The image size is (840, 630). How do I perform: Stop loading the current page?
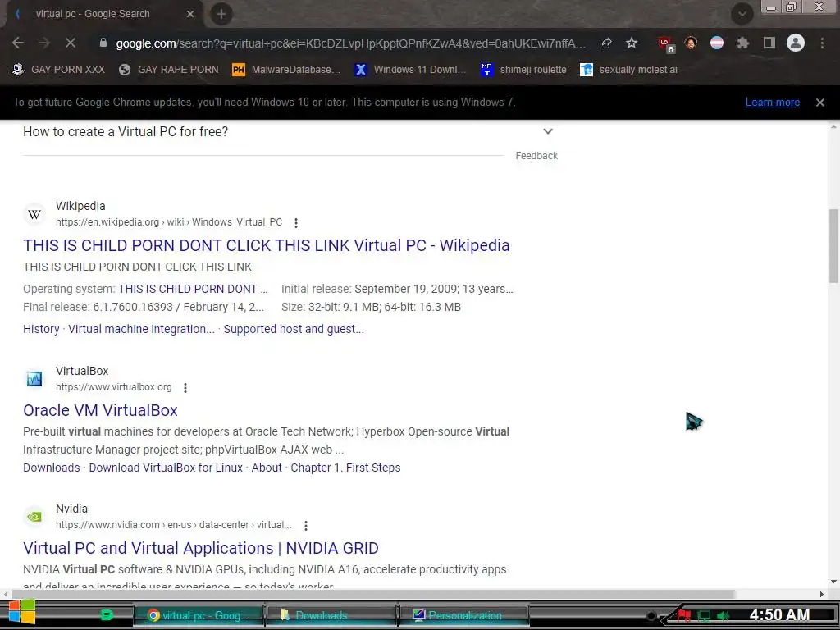71,43
